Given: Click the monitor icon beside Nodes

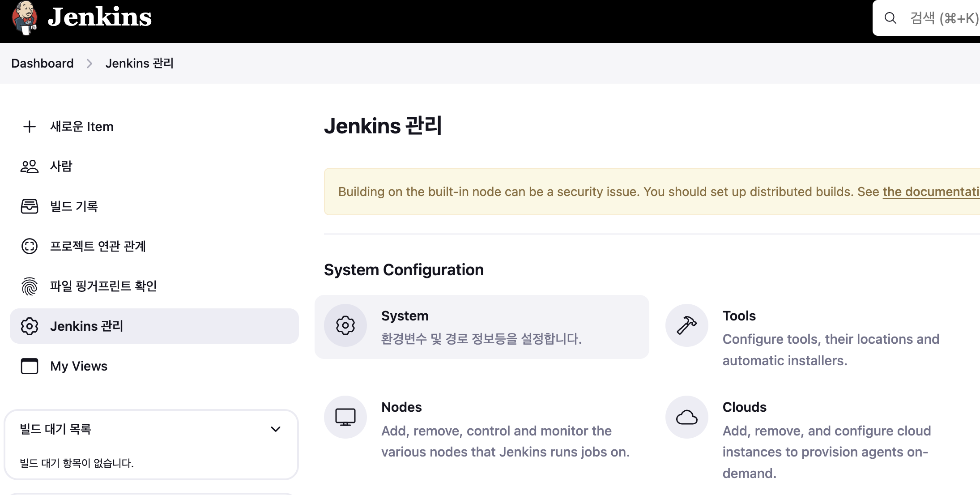Looking at the screenshot, I should coord(345,417).
